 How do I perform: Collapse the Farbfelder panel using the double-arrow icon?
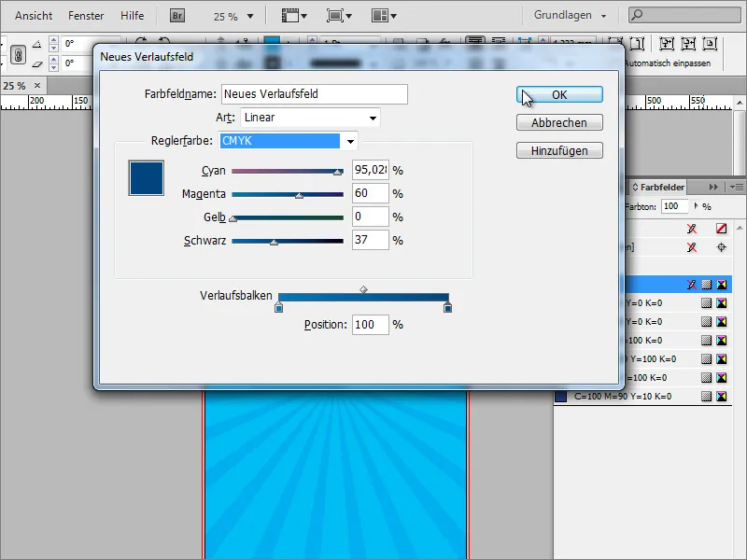[712, 187]
